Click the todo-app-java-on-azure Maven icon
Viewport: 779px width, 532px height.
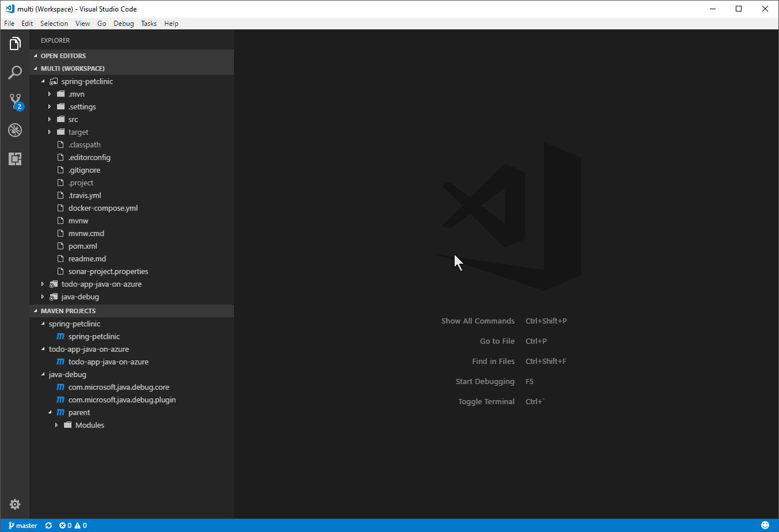pos(60,362)
